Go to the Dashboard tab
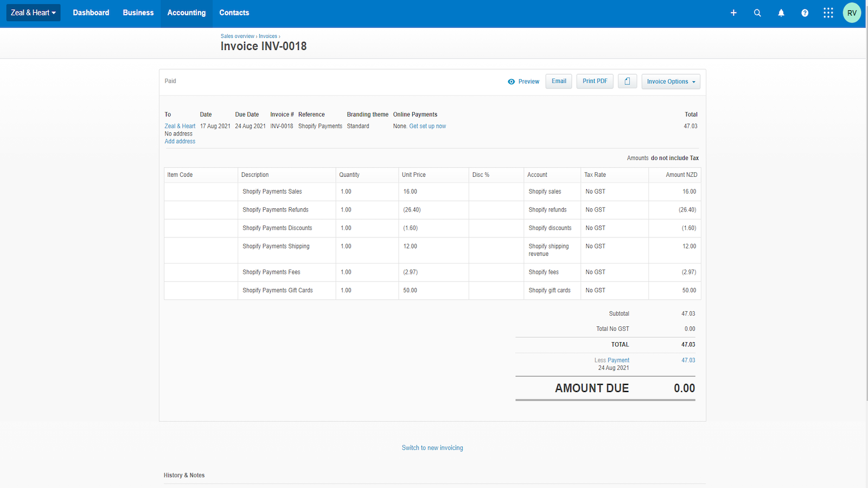The width and height of the screenshot is (868, 488). tap(91, 12)
